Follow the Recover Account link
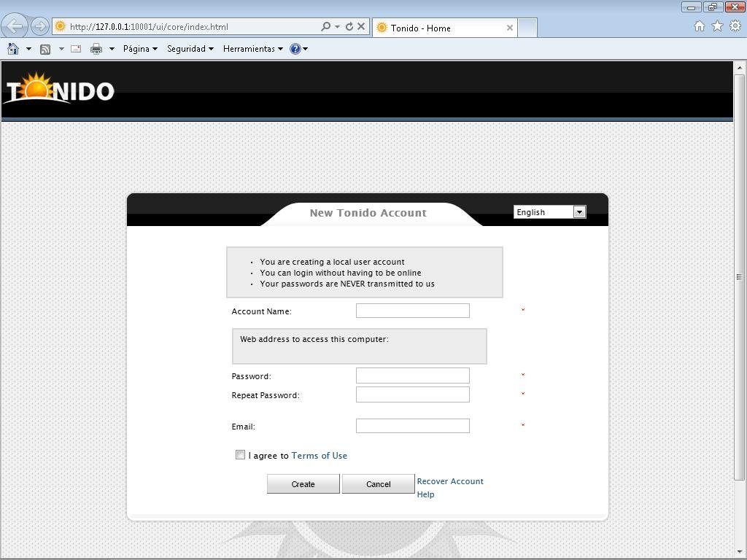The image size is (747, 560). point(450,481)
